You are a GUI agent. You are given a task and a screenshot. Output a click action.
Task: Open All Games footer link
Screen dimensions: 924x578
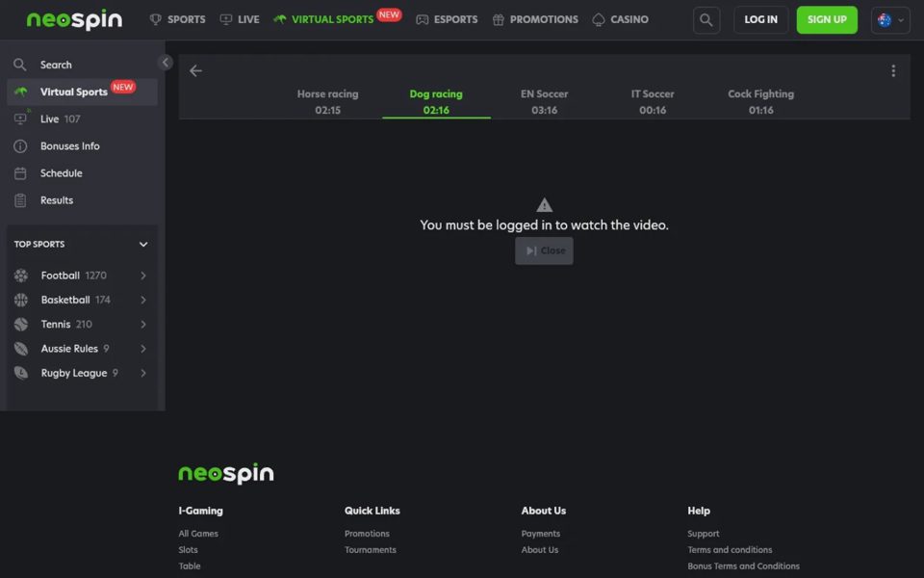click(x=198, y=533)
